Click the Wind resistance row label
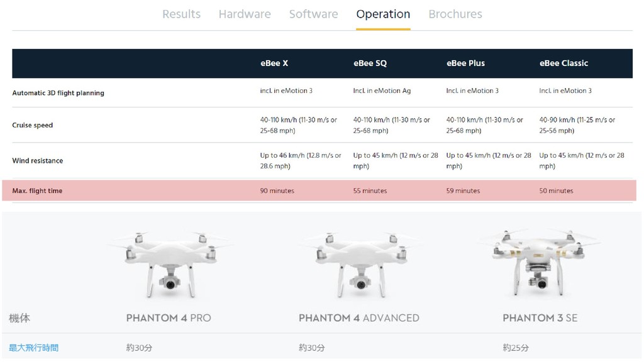 pyautogui.click(x=38, y=161)
